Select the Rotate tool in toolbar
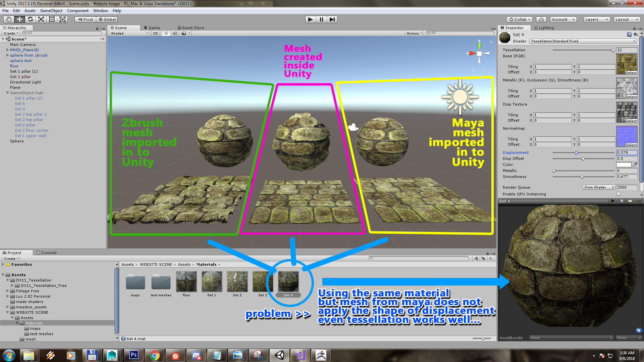 tap(30, 19)
